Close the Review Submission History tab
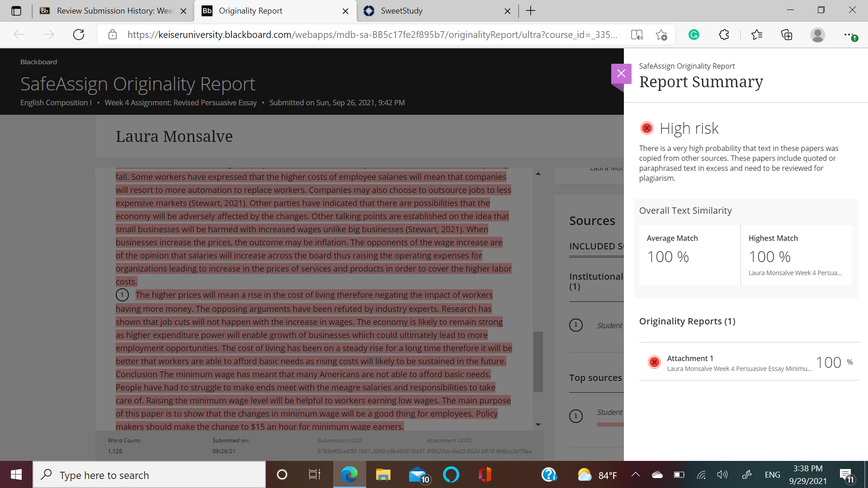The image size is (868, 488). tap(184, 11)
